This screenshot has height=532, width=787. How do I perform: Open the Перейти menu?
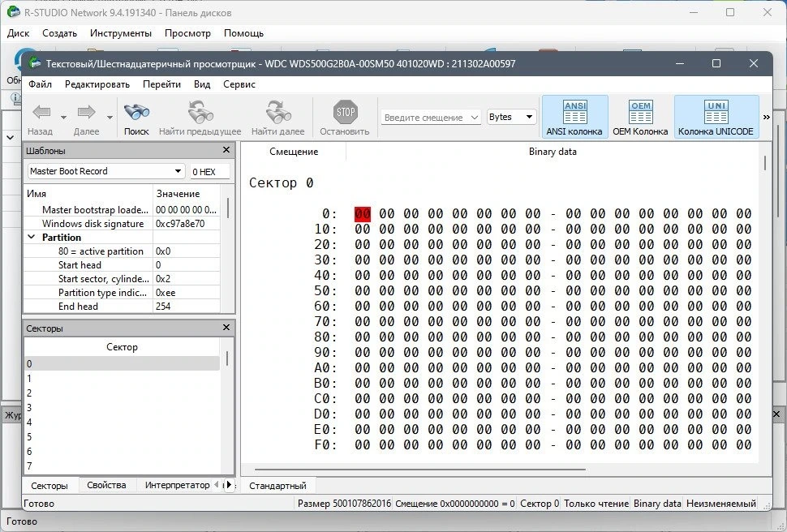(x=161, y=84)
